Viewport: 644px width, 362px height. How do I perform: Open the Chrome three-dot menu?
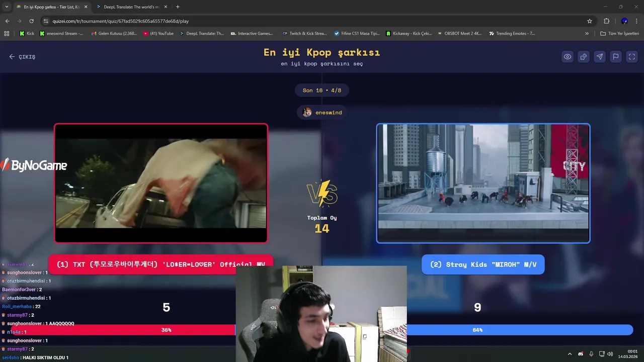click(x=637, y=21)
